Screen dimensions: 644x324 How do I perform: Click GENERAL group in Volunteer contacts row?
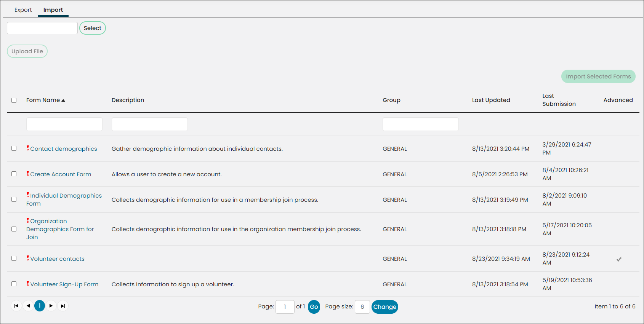(x=395, y=259)
